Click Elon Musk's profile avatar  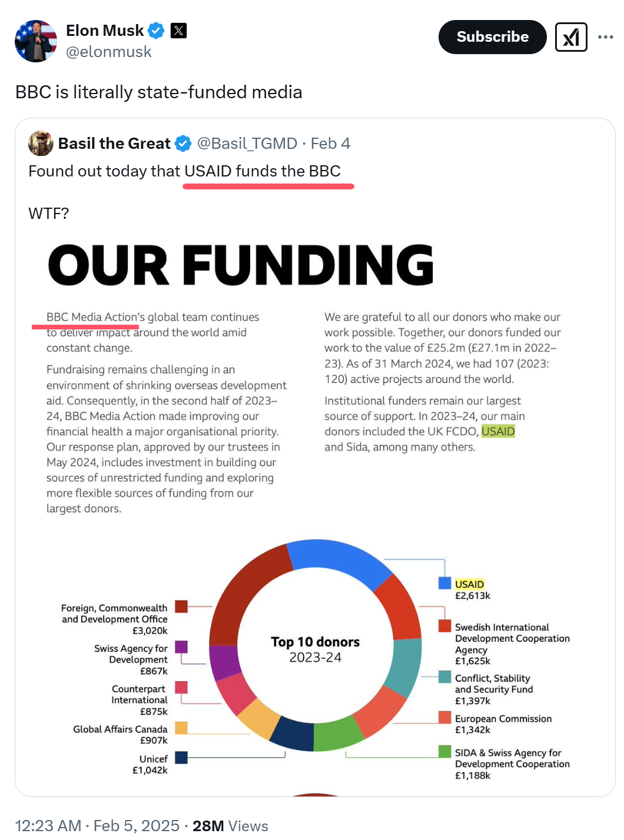coord(36,41)
